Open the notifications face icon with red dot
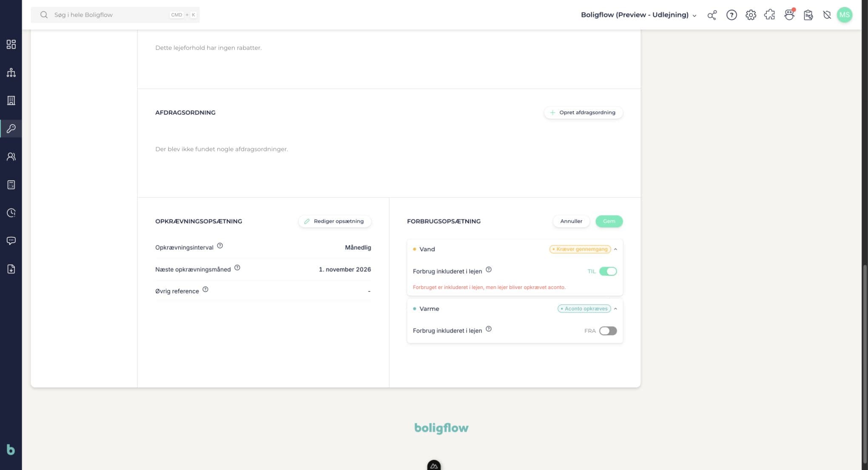 (789, 14)
